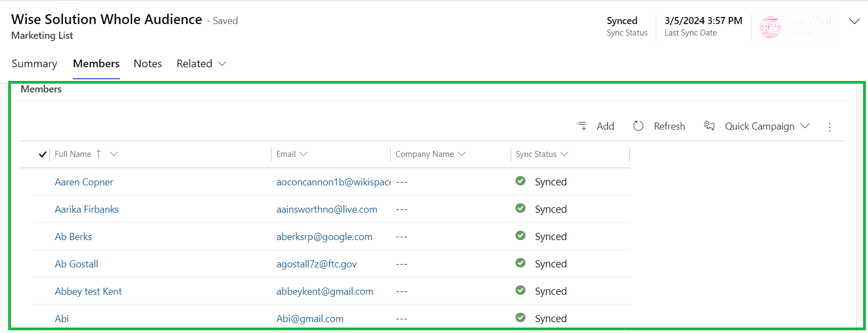Toggle the select all rows checkmark

[x=42, y=154]
